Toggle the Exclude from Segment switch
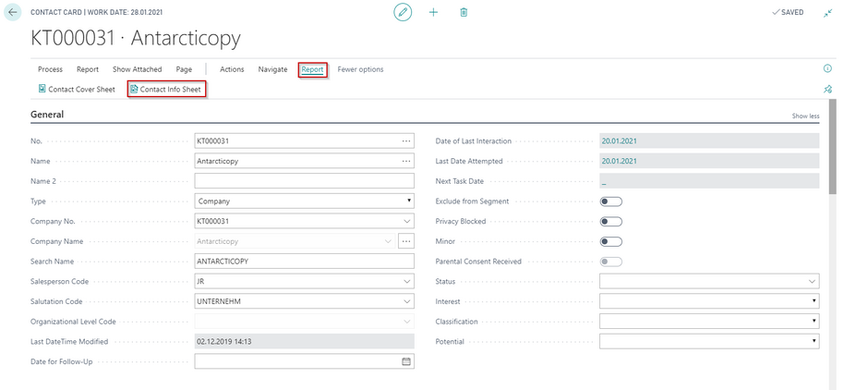This screenshot has height=390, width=868. coord(610,201)
